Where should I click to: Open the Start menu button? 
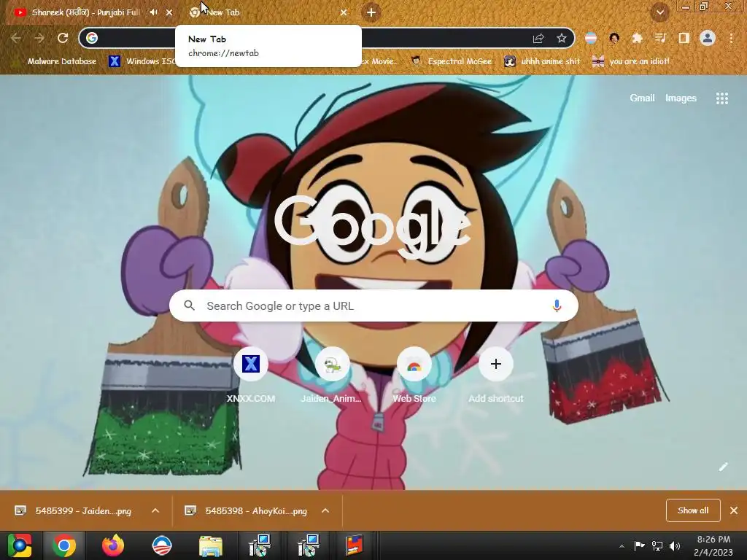pyautogui.click(x=19, y=545)
